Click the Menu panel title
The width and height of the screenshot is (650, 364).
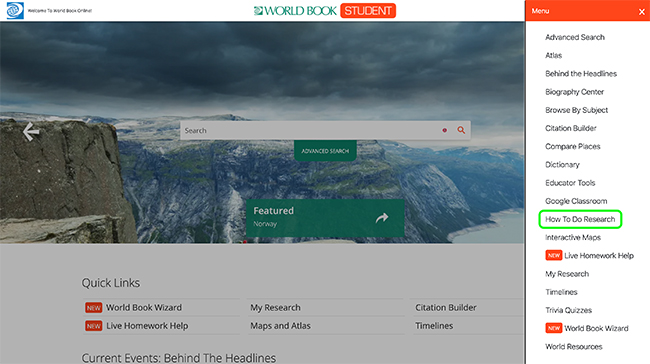(x=540, y=11)
